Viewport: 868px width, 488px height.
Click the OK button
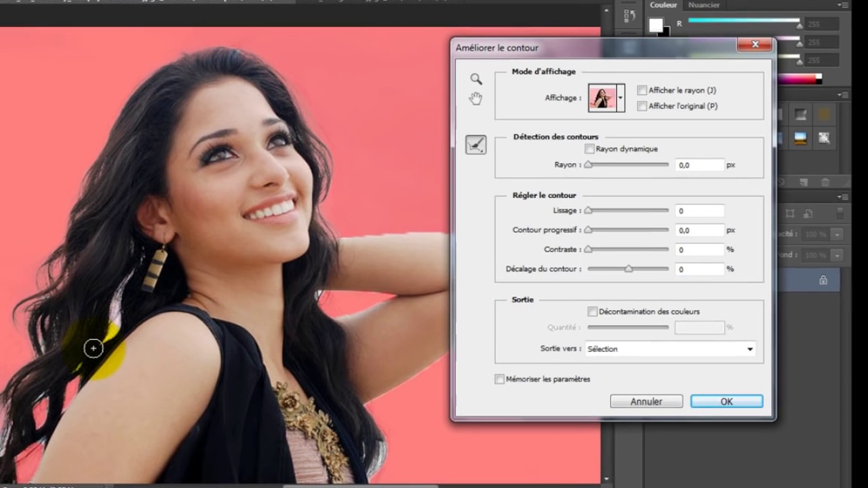point(726,402)
